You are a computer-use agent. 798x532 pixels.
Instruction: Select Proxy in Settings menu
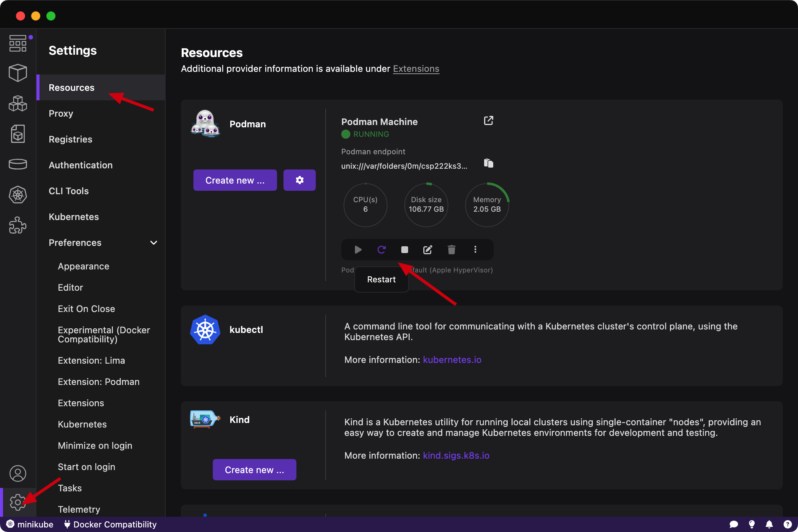pos(61,114)
